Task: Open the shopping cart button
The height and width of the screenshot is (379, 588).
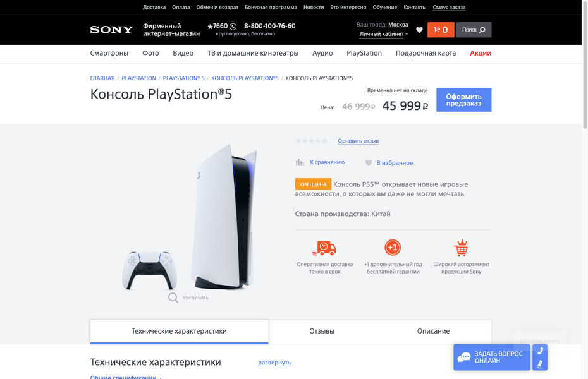Action: [441, 30]
